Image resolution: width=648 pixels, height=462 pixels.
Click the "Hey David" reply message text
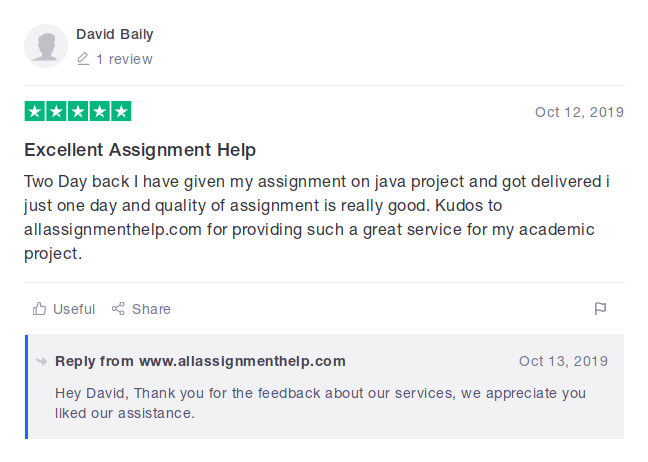pos(320,402)
